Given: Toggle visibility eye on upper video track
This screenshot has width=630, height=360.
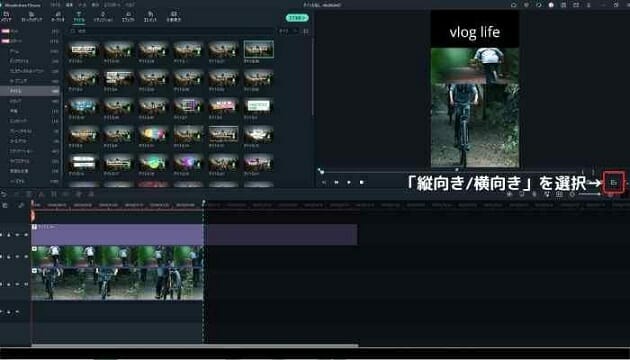Looking at the screenshot, I should [25, 256].
